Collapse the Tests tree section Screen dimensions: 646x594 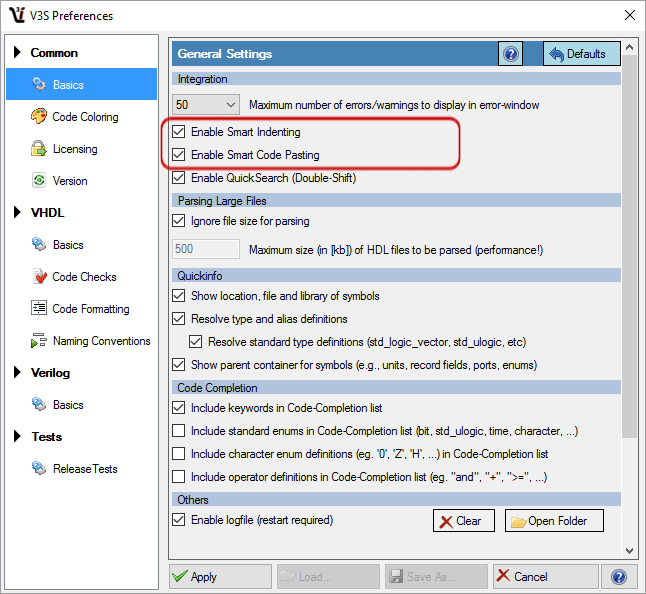click(x=17, y=436)
